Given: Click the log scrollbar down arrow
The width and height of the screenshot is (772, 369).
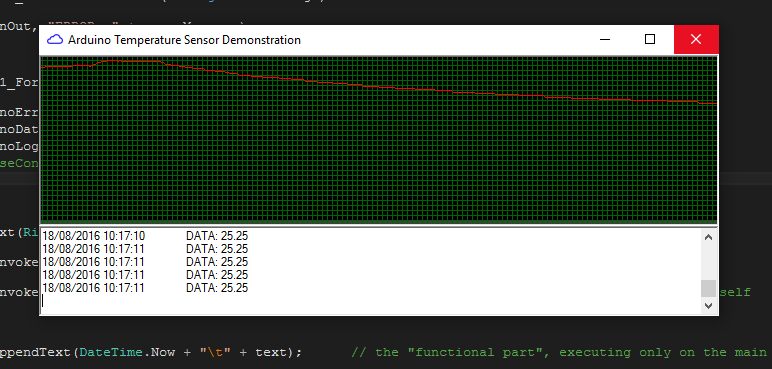Looking at the screenshot, I should point(708,305).
